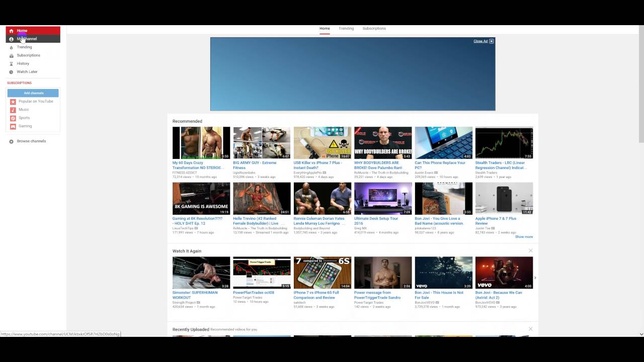Open My 60 Days Crazy Transformation thumbnail
The image size is (644, 362).
201,143
